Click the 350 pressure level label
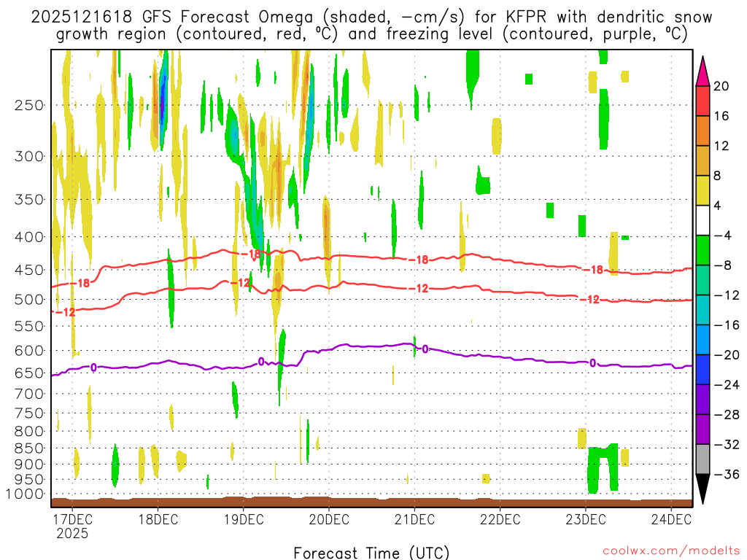Viewport: 747px width, 560px height. point(29,200)
